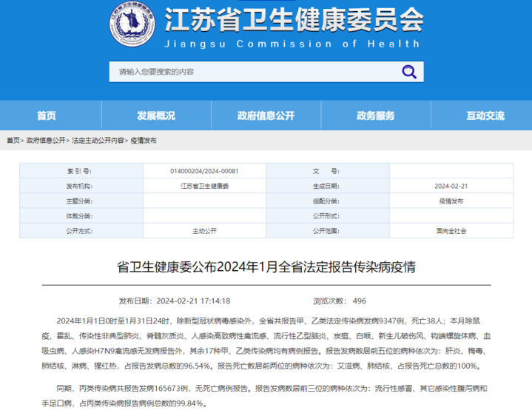Click the 公开方式 label cell
This screenshot has width=532, height=416.
[81, 231]
